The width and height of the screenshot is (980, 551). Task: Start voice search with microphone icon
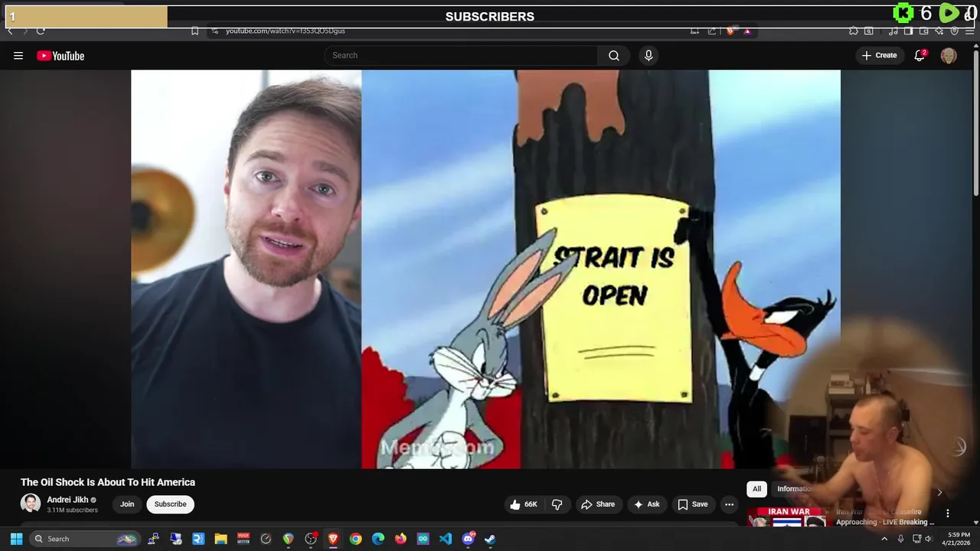coord(648,55)
